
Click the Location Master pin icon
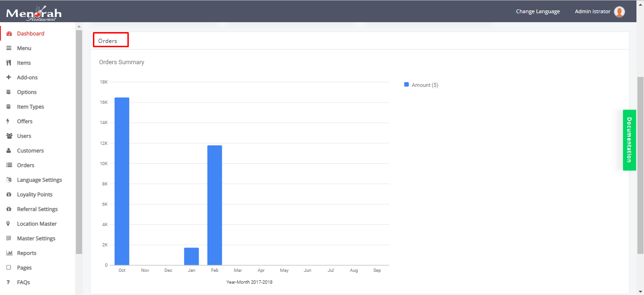8,224
